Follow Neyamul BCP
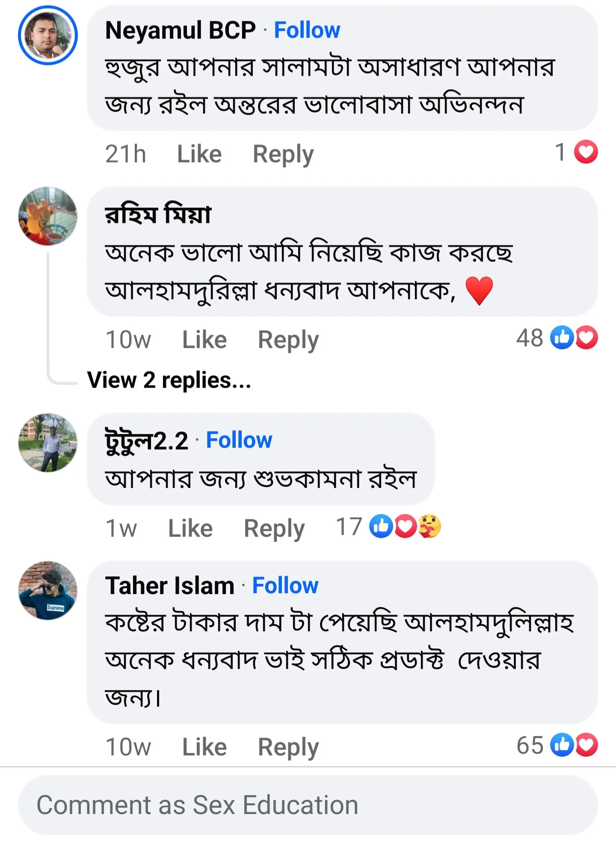Screen dimensions: 616x844 307,30
